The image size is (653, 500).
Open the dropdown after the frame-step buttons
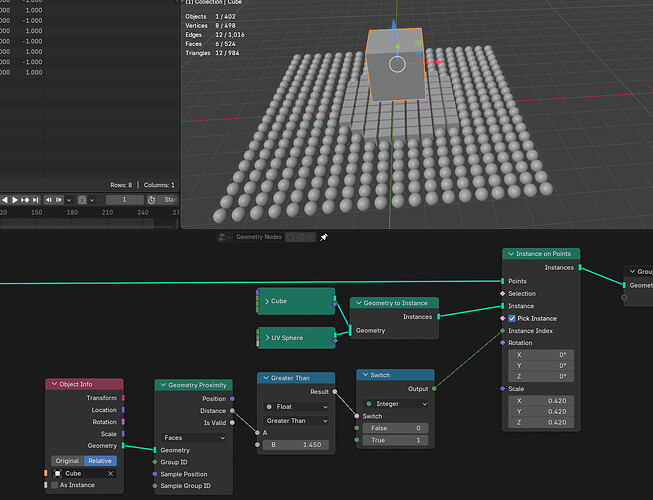pos(69,200)
